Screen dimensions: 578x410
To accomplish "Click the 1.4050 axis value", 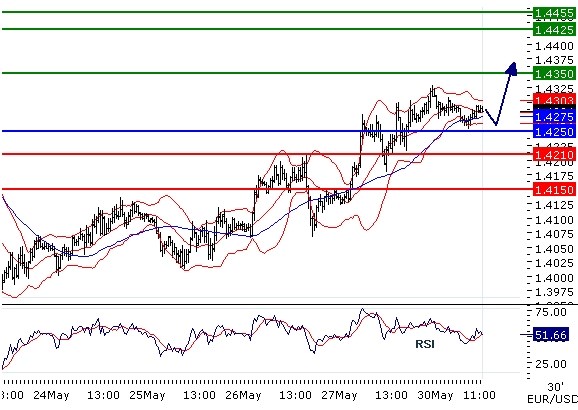I will (554, 249).
